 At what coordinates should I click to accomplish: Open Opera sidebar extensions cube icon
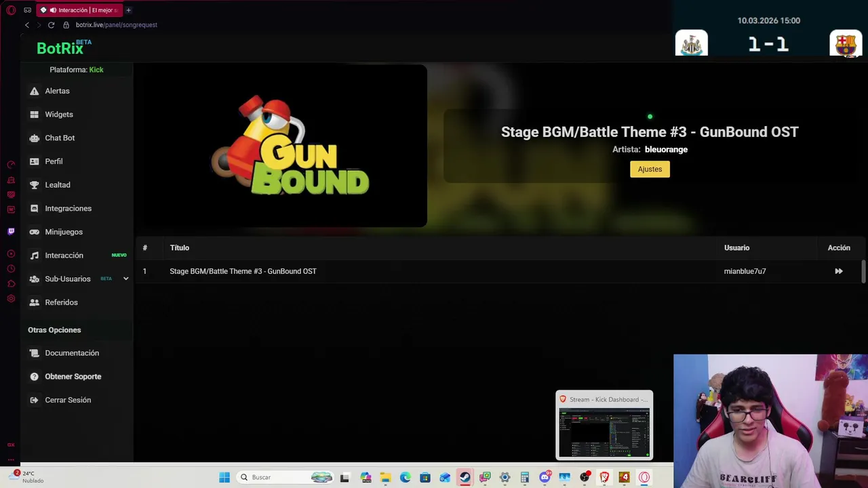(x=11, y=283)
